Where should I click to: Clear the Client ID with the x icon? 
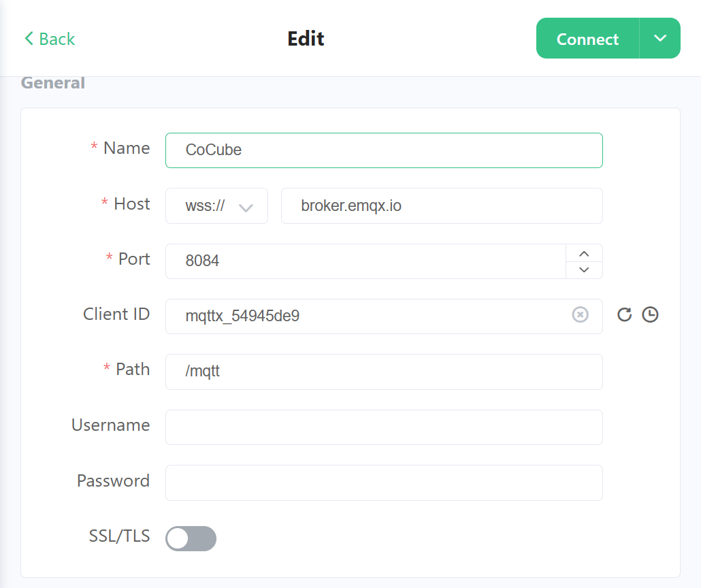point(580,314)
